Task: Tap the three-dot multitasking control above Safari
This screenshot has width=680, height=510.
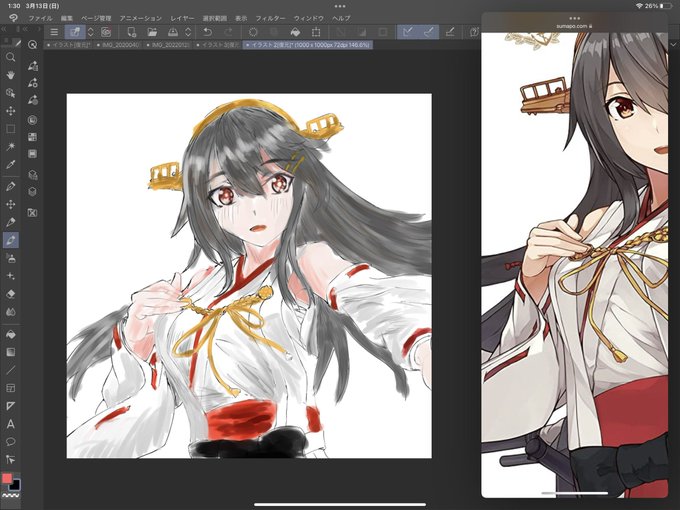Action: click(574, 18)
